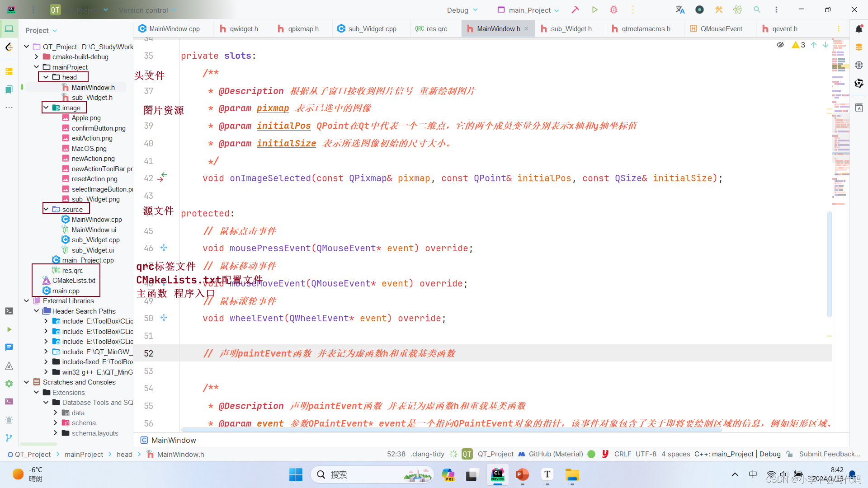This screenshot has height=488, width=868.
Task: Collapse the External Libraries node
Action: click(27, 301)
